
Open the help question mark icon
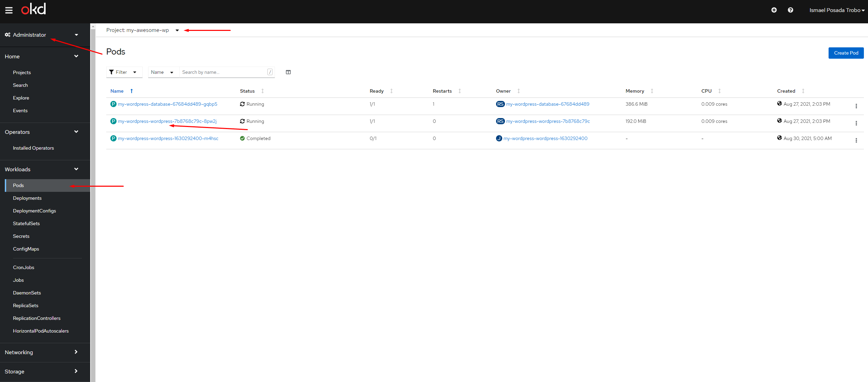(x=791, y=10)
